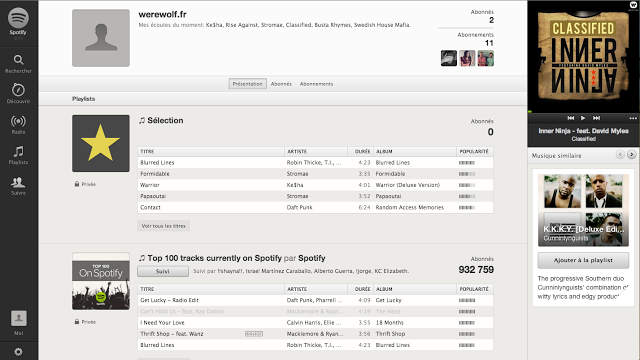Open the player more options dots
Viewport: 640px width, 360px height.
pyautogui.click(x=633, y=118)
